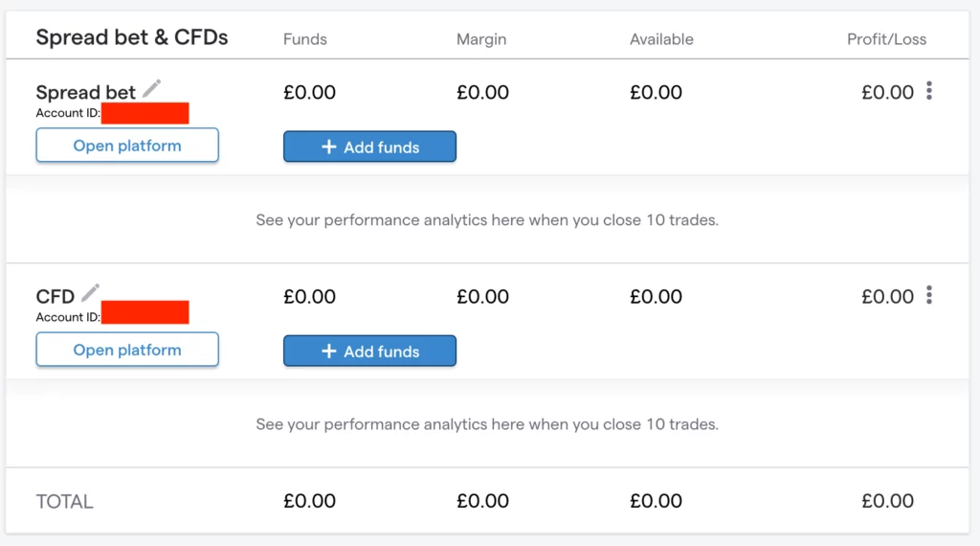Open the three-dot menu for Spread bet

click(x=929, y=92)
